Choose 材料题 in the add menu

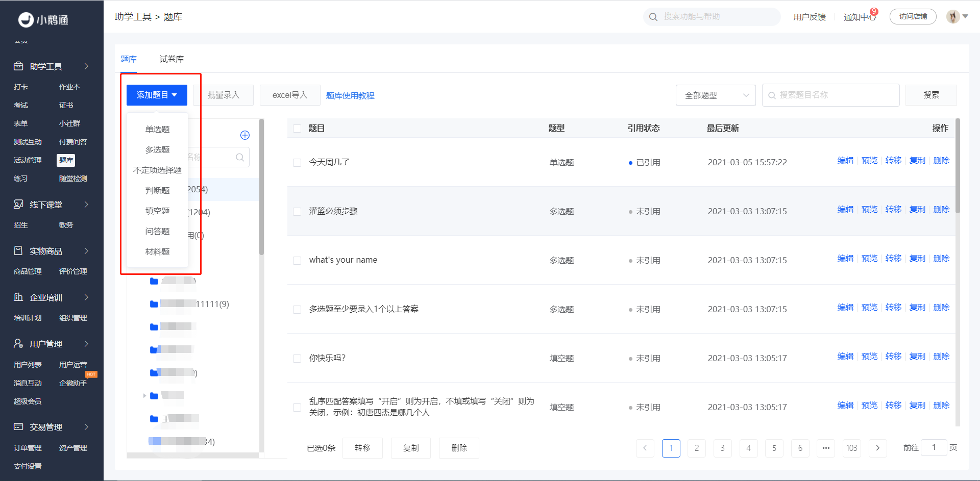click(157, 252)
